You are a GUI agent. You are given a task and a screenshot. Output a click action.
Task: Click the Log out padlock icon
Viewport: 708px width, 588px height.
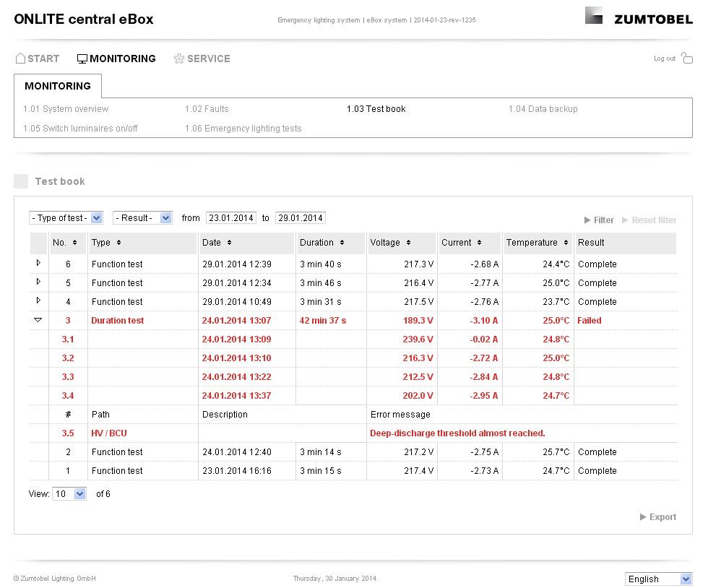[x=687, y=58]
